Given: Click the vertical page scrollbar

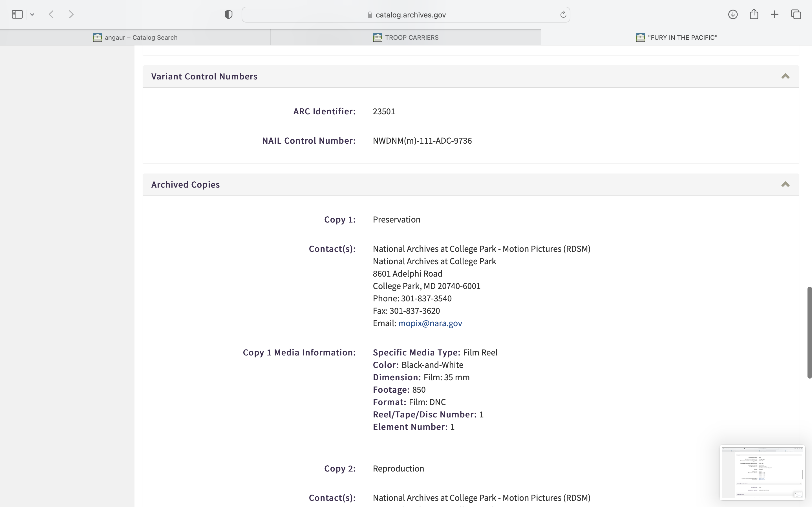Looking at the screenshot, I should [809, 332].
